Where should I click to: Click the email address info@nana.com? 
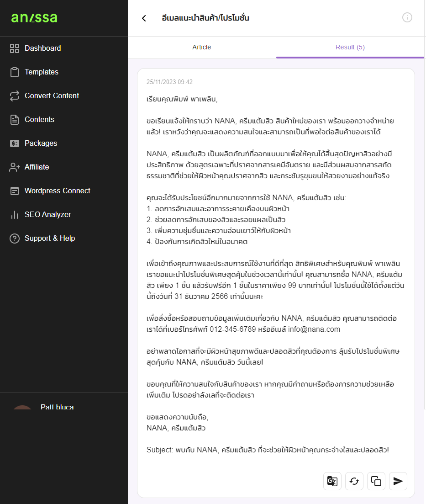314,329
